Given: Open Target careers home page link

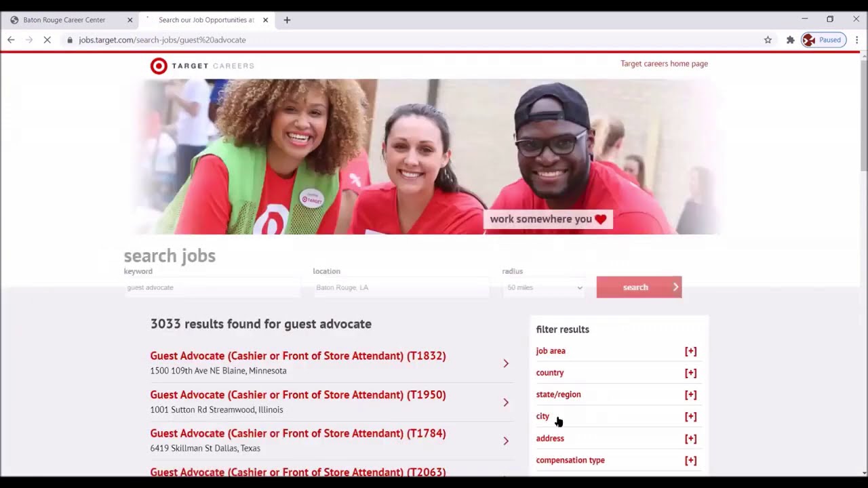Looking at the screenshot, I should [664, 64].
